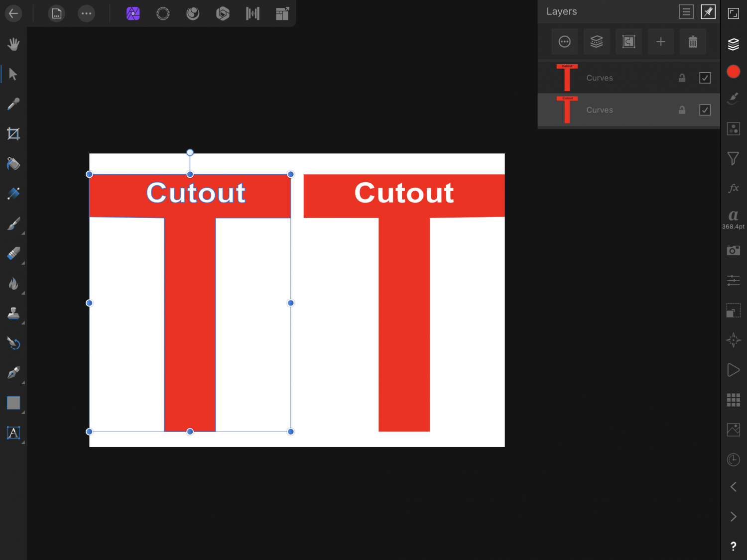This screenshot has width=747, height=560.
Task: Add a new layer with plus button
Action: coord(661,42)
